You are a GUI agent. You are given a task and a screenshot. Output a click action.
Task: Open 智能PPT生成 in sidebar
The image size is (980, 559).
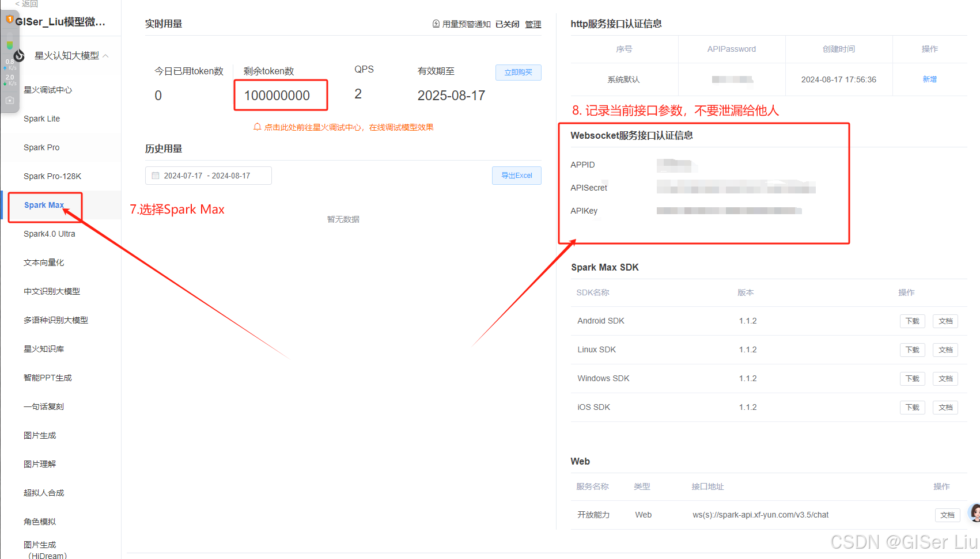point(48,378)
